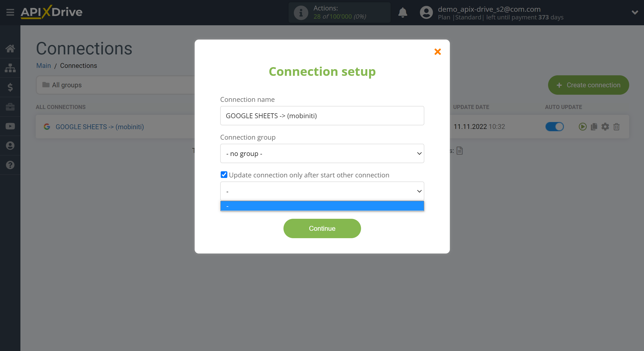Select the highlighted dash option in dropdown
644x351 pixels.
coord(322,206)
